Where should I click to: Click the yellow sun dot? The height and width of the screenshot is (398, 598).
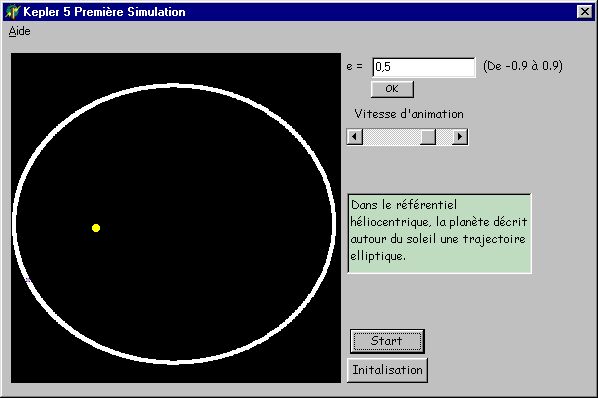point(96,228)
